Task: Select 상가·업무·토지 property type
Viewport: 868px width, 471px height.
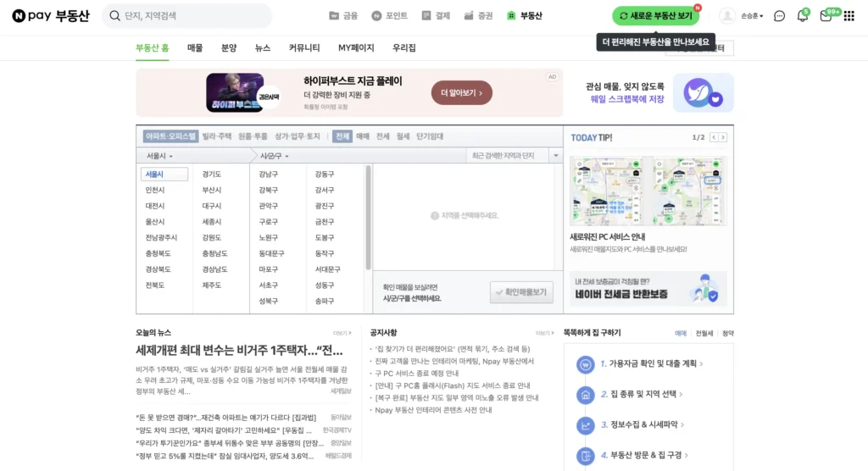Action: coord(298,136)
